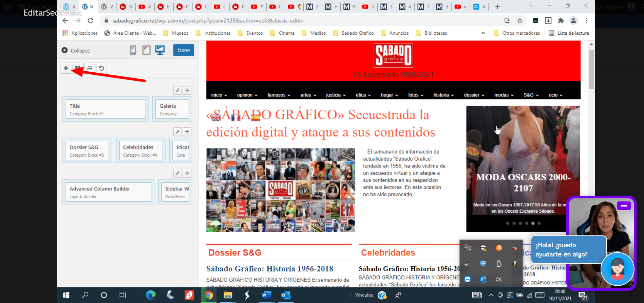The image size is (644, 303).
Task: Expand the inicio navigation menu
Action: point(219,95)
